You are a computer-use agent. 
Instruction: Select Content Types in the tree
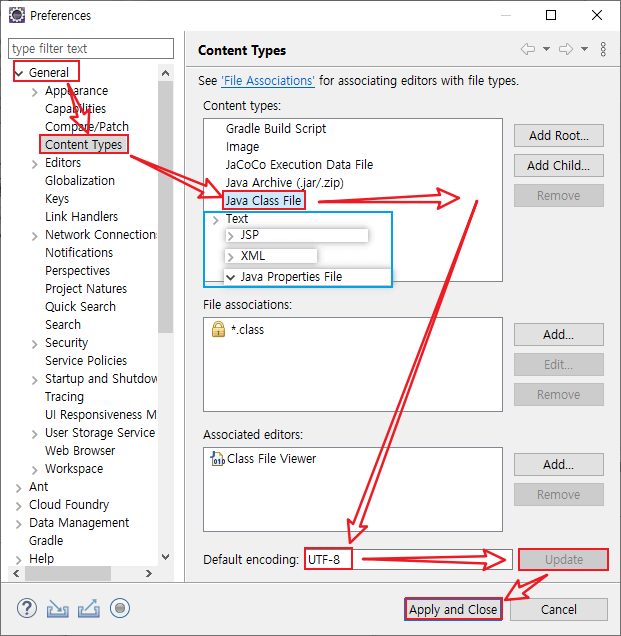pos(84,144)
